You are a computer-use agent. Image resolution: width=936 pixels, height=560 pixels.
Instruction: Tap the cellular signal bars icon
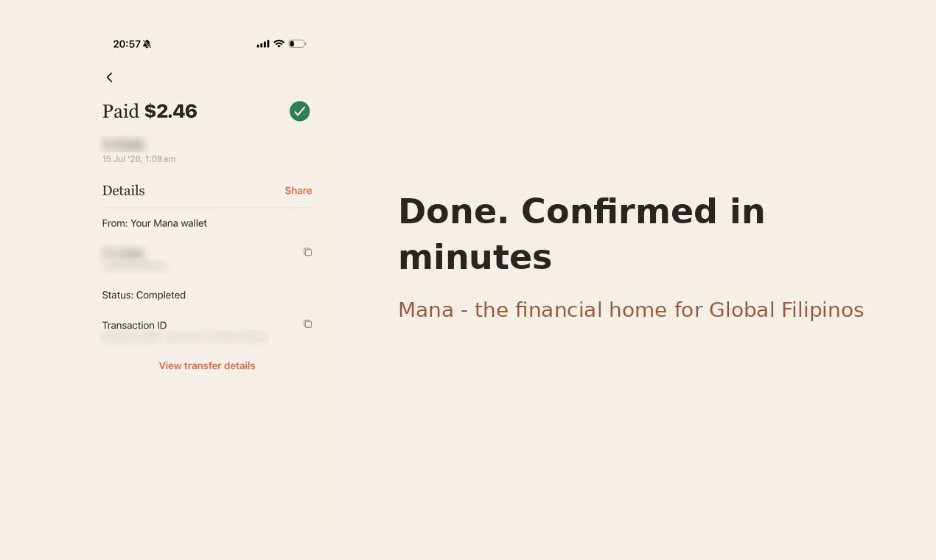pos(263,44)
